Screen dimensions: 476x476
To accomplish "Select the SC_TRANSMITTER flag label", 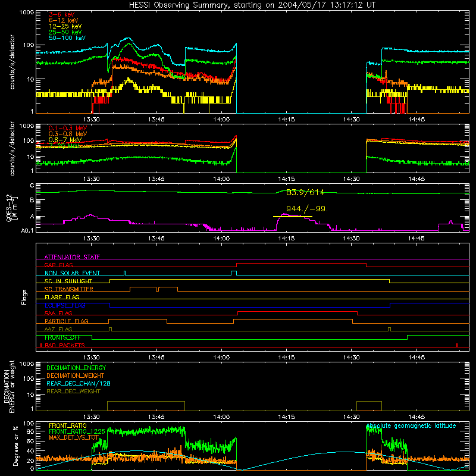I will pos(69,289).
